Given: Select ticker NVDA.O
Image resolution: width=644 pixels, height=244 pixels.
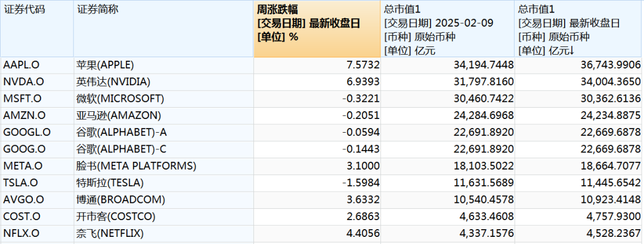Looking at the screenshot, I should (x=23, y=82).
